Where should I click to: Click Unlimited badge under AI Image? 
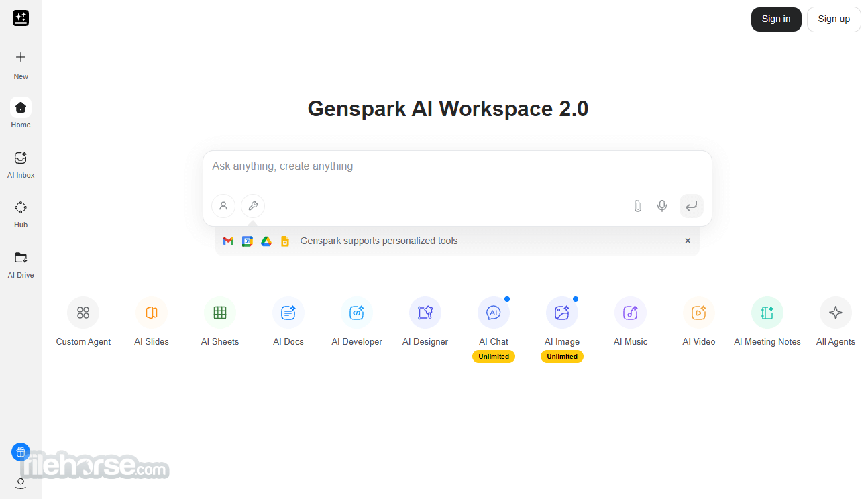click(562, 357)
